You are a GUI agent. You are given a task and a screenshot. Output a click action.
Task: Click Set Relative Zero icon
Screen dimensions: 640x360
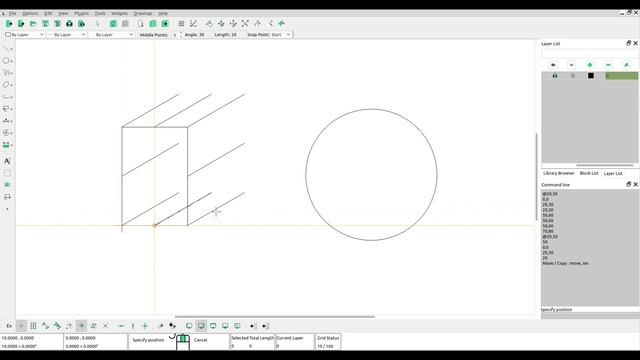tap(160, 326)
